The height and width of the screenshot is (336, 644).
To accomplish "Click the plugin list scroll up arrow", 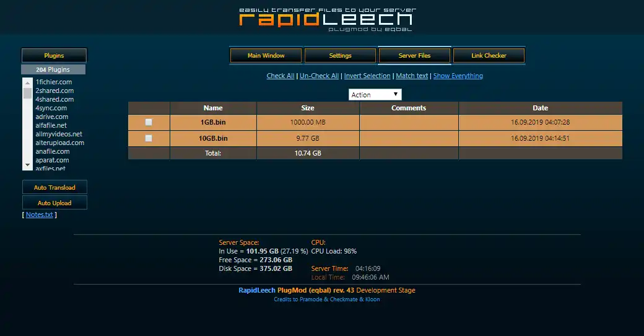I will tap(27, 82).
